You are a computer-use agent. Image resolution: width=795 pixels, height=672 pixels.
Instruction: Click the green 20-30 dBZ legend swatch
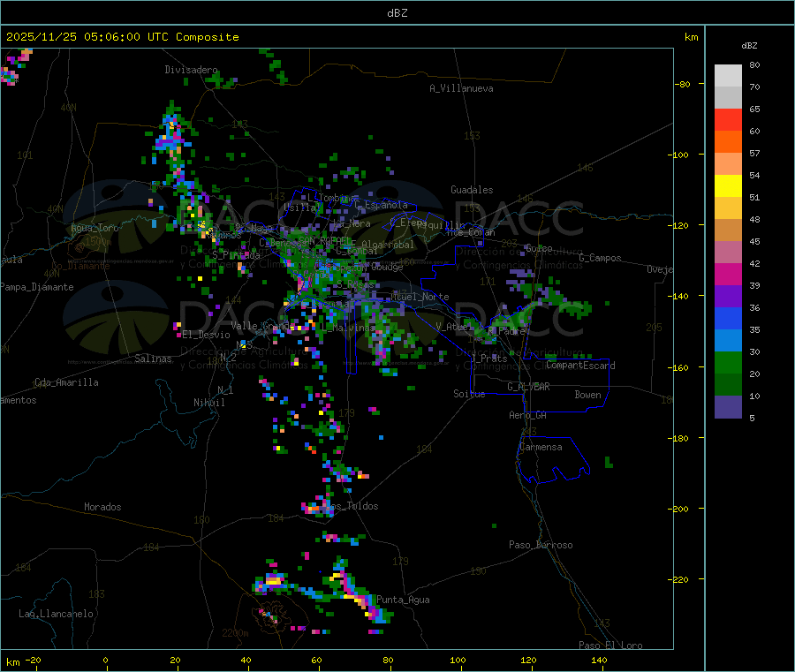tap(728, 362)
